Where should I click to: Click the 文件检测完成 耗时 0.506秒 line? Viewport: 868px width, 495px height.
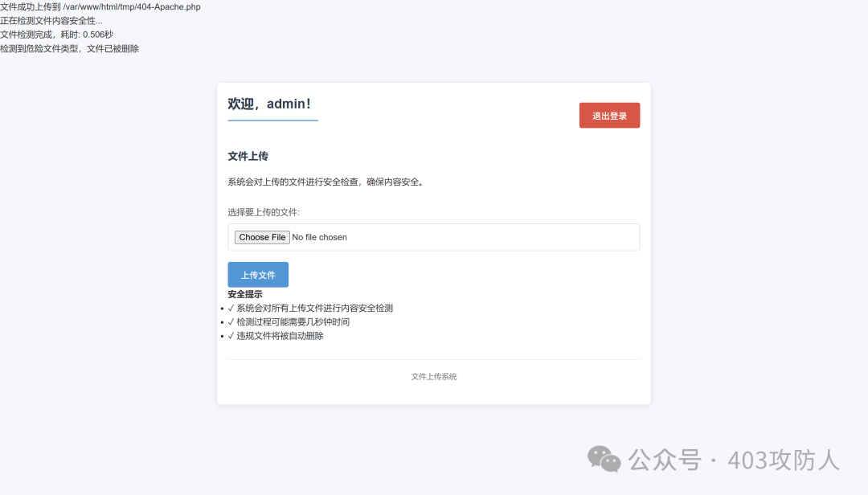coord(56,35)
